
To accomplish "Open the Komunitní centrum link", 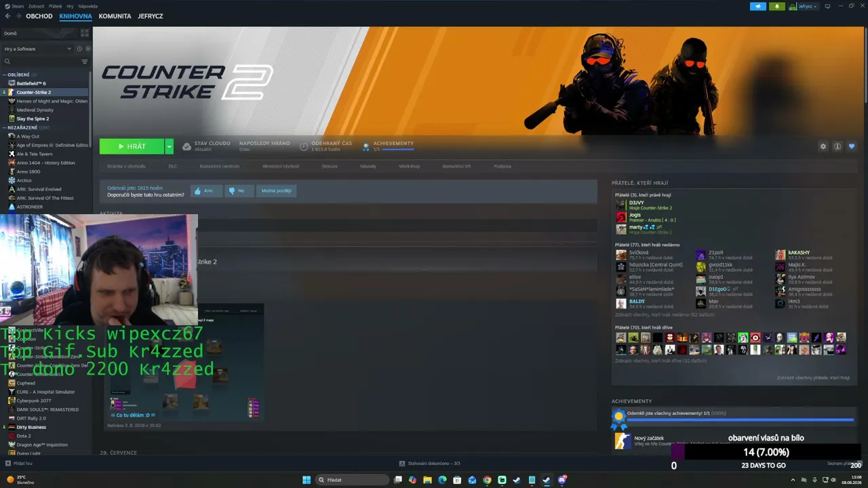I will [x=219, y=166].
